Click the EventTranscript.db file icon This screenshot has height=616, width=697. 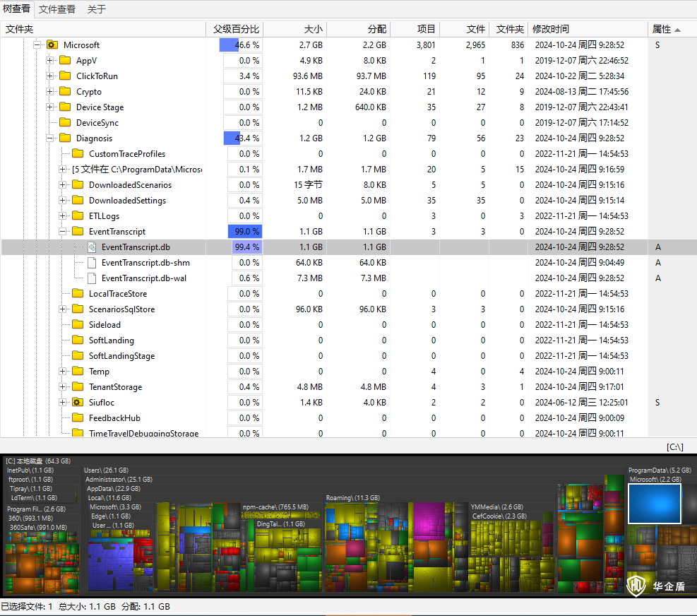coord(91,247)
